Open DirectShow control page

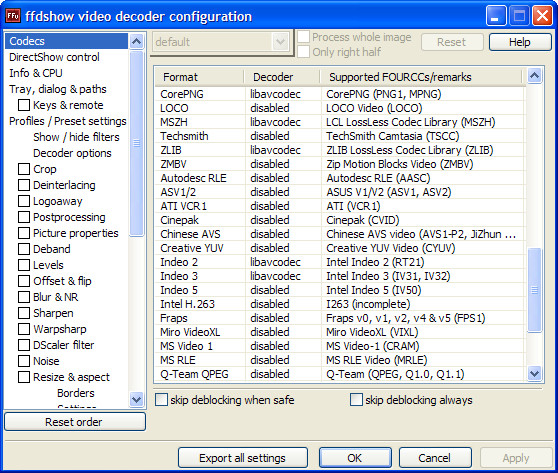coord(54,57)
